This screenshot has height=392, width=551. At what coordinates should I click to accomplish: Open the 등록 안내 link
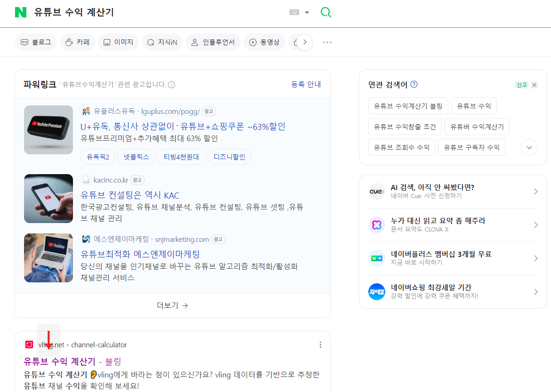pyautogui.click(x=306, y=84)
